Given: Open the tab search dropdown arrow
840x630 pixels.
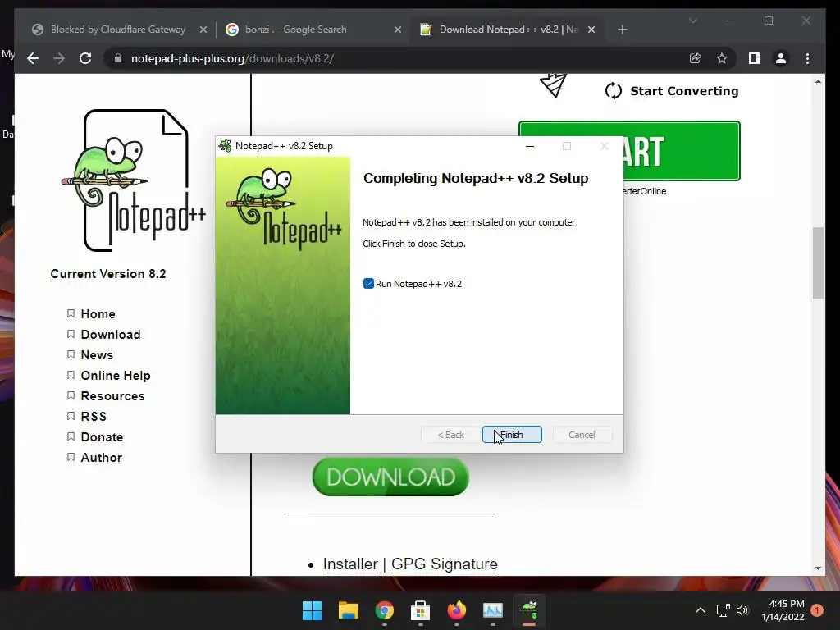Looking at the screenshot, I should tap(693, 21).
